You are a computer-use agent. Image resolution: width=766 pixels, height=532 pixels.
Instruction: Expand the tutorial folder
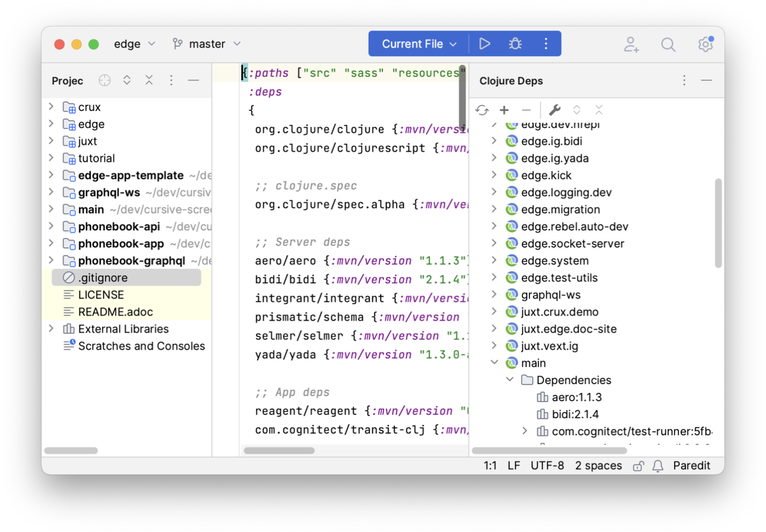(51, 158)
